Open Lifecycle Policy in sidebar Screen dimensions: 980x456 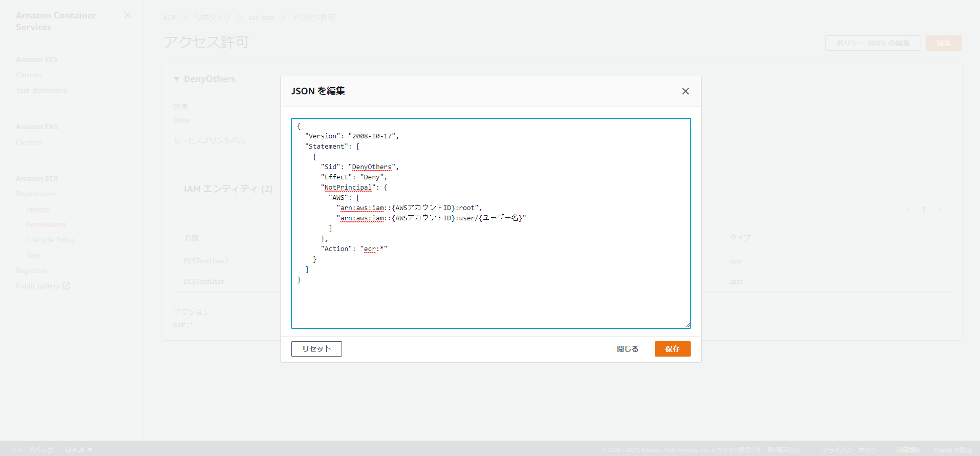51,240
